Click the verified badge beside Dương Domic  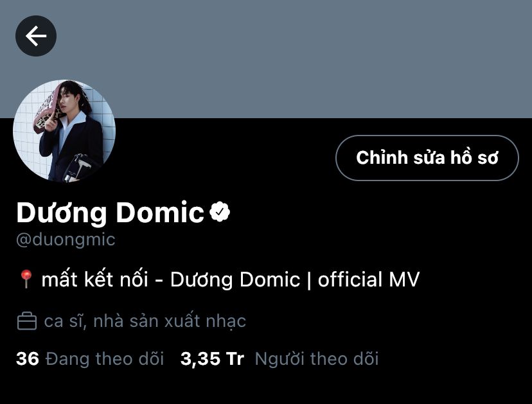[220, 212]
